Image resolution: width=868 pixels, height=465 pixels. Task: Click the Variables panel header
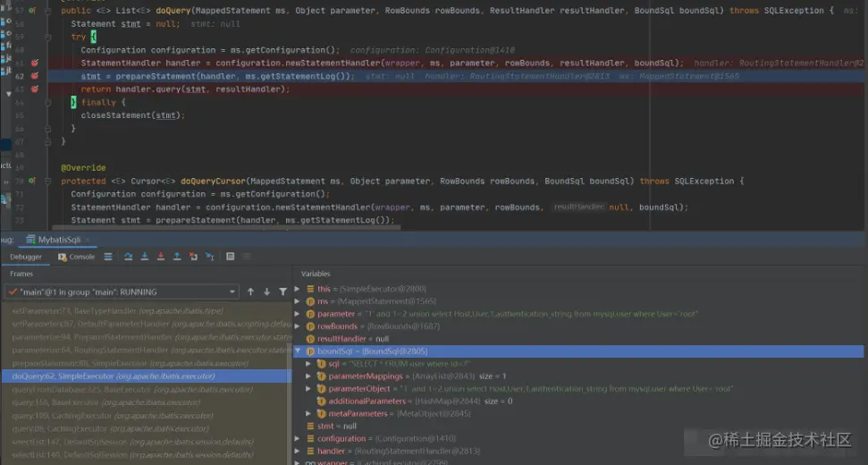coord(316,274)
